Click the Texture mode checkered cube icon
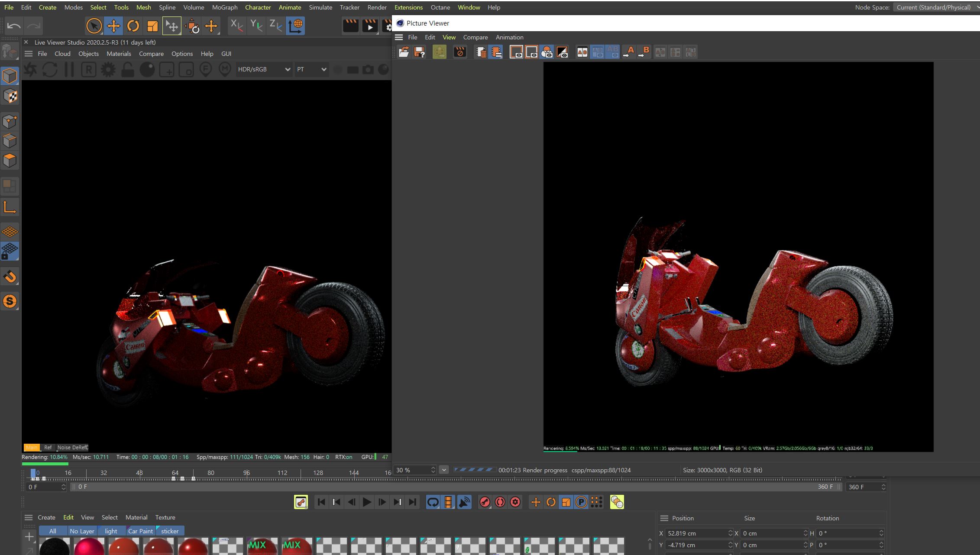The image size is (980, 555). [x=10, y=96]
